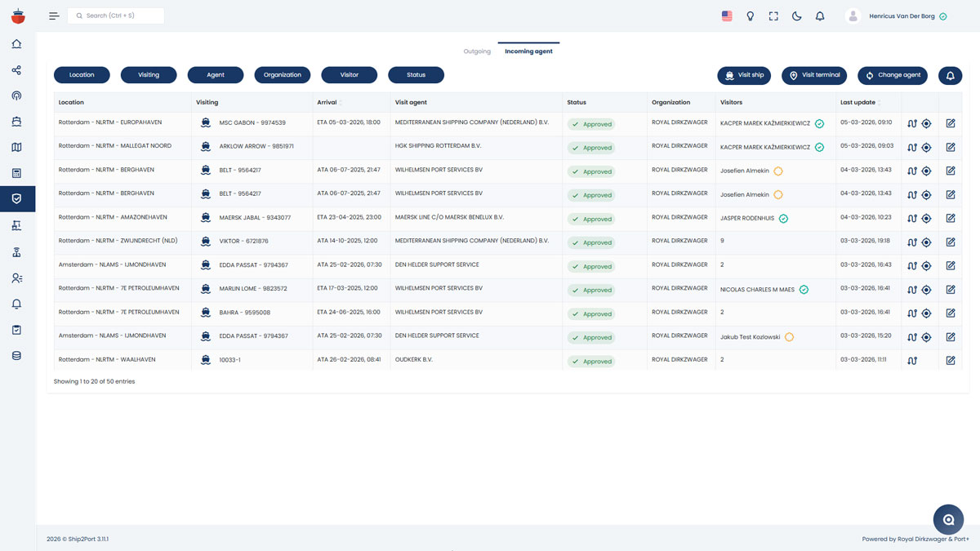Viewport: 980px width, 551px height.
Task: Open the US flag language dropdown
Action: (726, 16)
